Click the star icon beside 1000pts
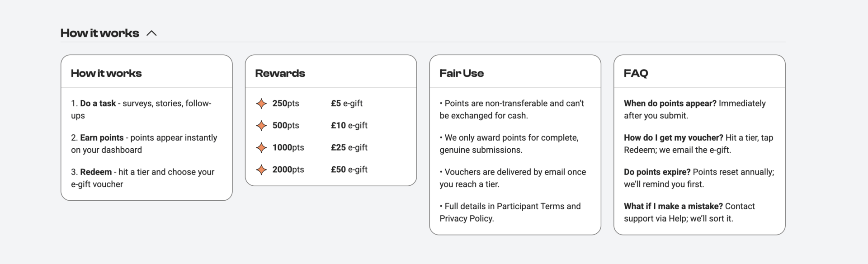The height and width of the screenshot is (264, 868). [261, 148]
